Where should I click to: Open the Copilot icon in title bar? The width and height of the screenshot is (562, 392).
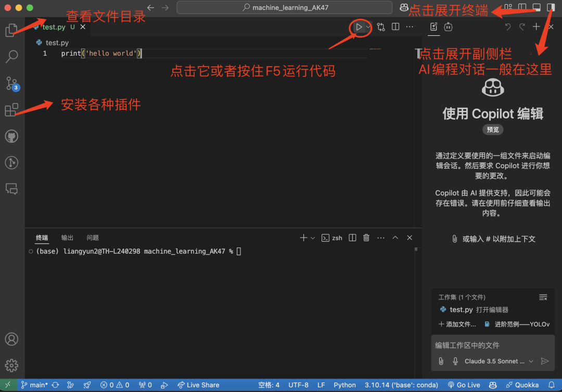(x=404, y=7)
